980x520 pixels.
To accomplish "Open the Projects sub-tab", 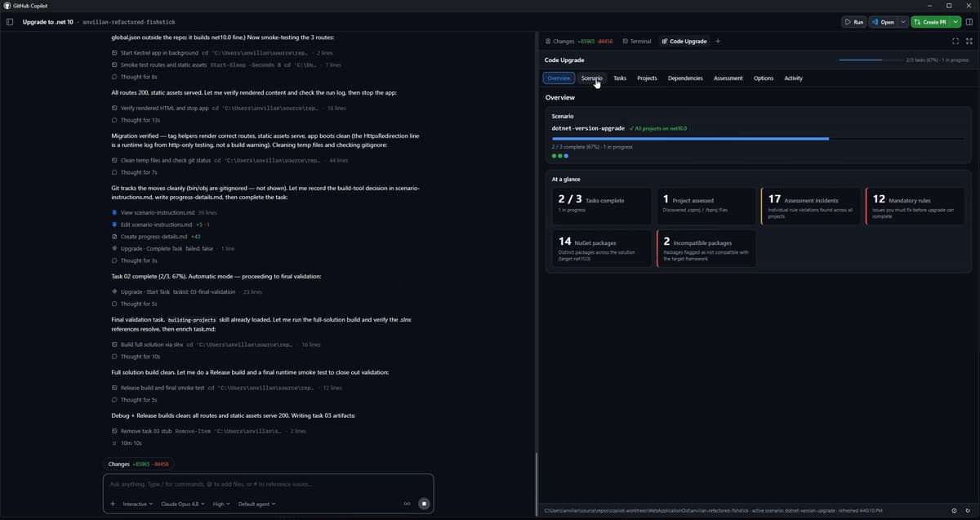I will (x=647, y=78).
